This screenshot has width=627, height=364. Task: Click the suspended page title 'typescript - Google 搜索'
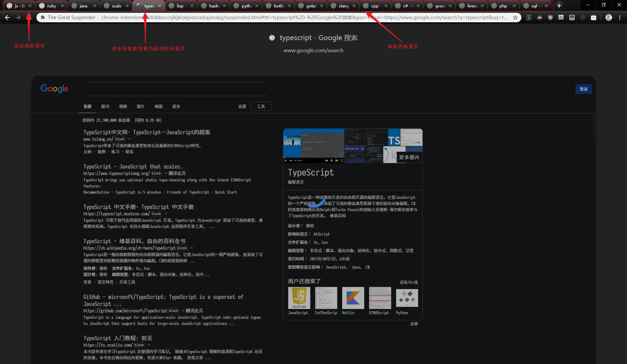pyautogui.click(x=319, y=38)
